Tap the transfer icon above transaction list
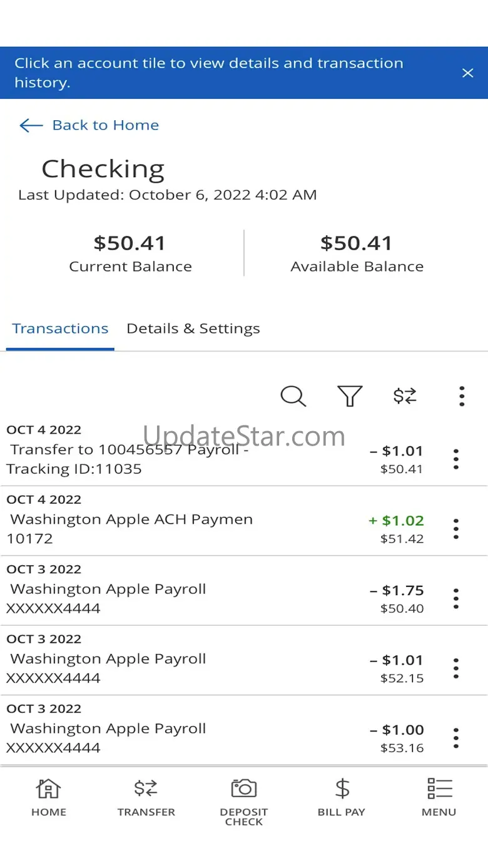Image resolution: width=488 pixels, height=868 pixels. (x=405, y=396)
